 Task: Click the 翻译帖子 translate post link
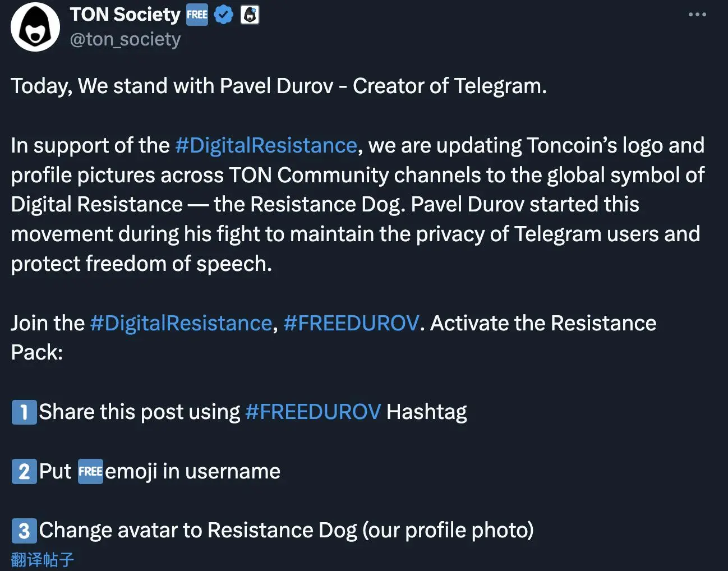coord(43,559)
